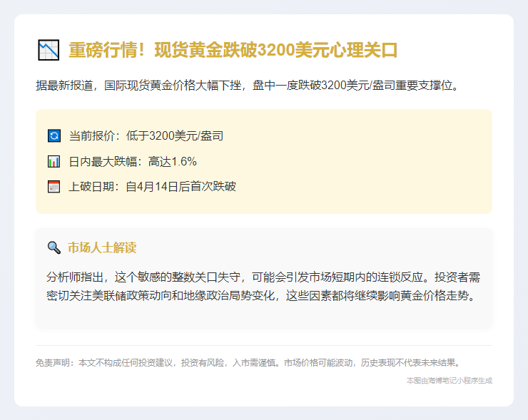Image resolution: width=528 pixels, height=420 pixels.
Task: Select the bar chart icon beside 日内最大跌幅
Action: pyautogui.click(x=54, y=161)
